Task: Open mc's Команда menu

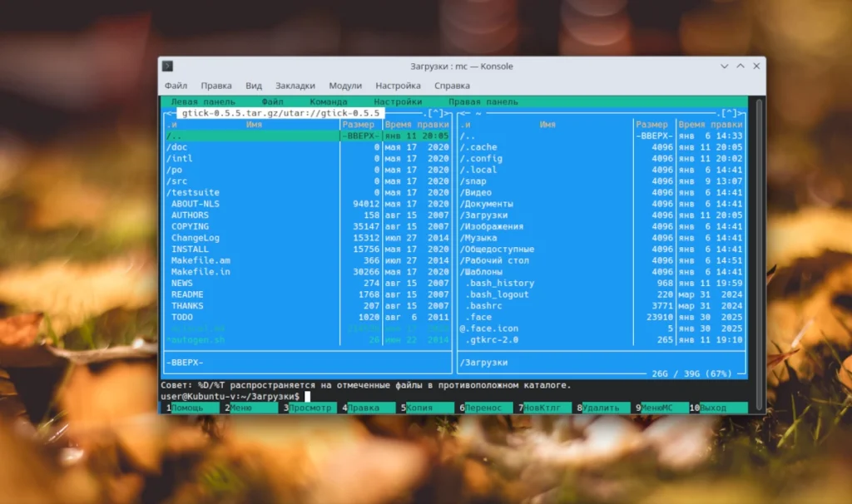Action: [x=328, y=101]
